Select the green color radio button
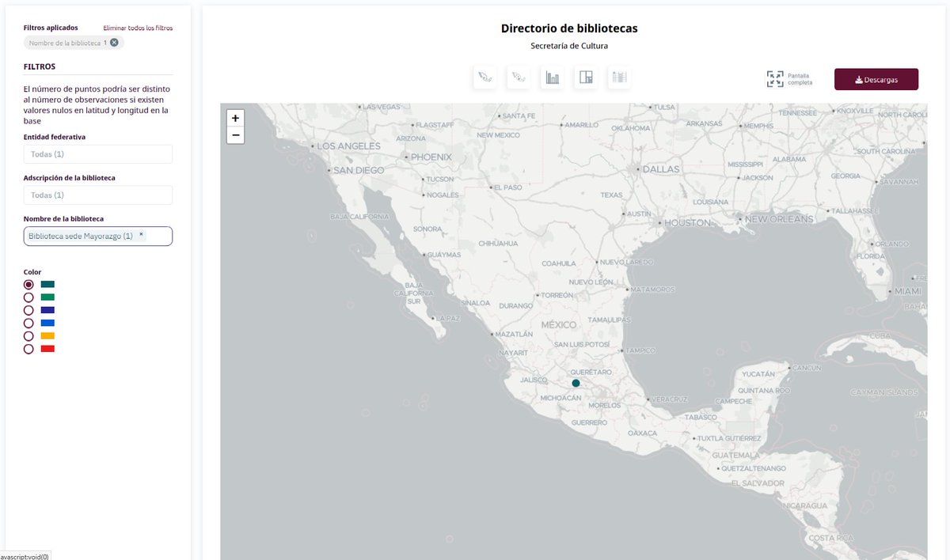950x560 pixels. tap(28, 297)
